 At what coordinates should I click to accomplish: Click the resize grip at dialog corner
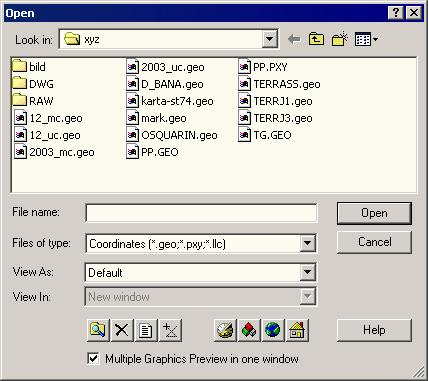pos(418,371)
